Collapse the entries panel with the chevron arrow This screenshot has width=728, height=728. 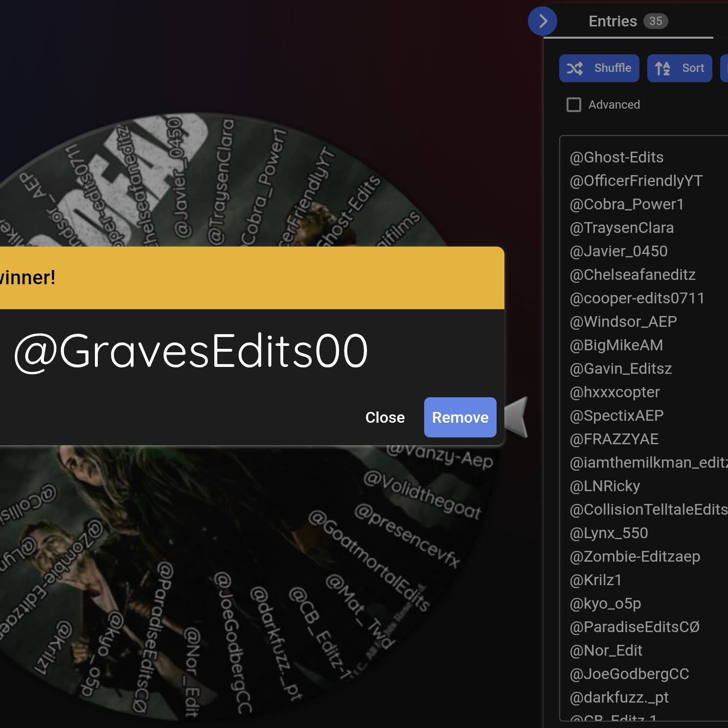click(543, 21)
